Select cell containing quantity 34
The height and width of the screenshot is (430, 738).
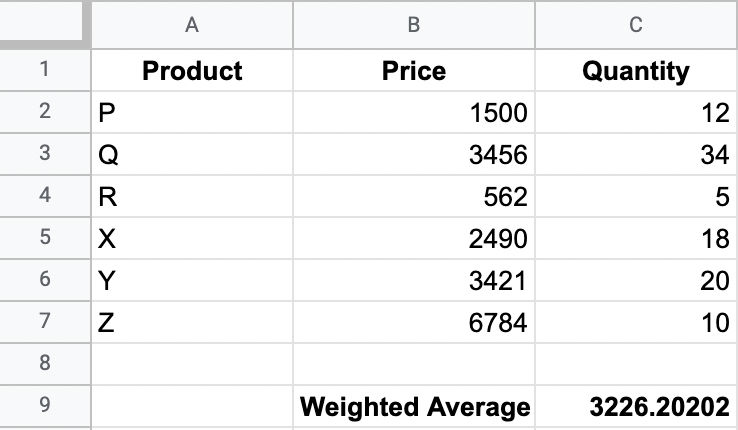click(x=636, y=154)
